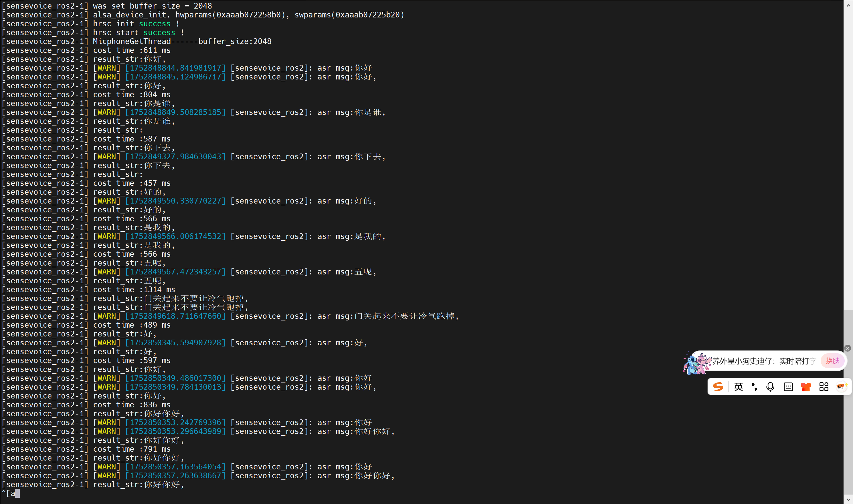The image size is (853, 504).
Task: Click the timestamp 1752848844.841981917
Action: (175, 68)
